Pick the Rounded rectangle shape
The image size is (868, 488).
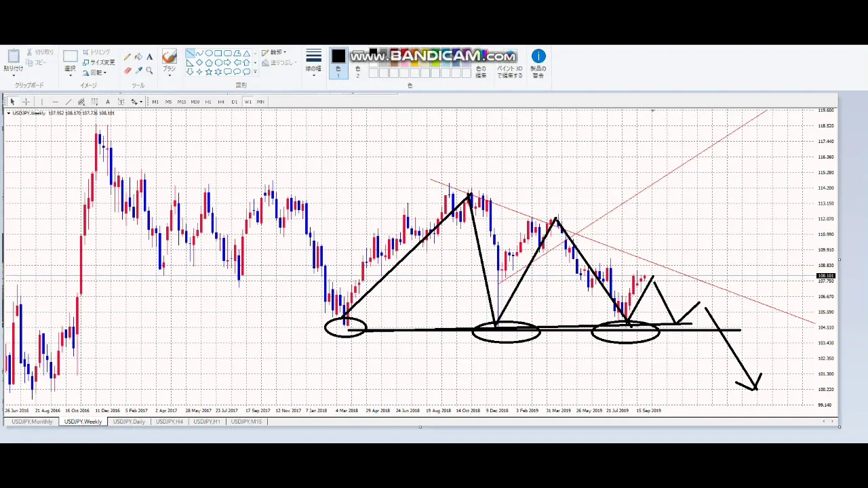click(x=228, y=54)
